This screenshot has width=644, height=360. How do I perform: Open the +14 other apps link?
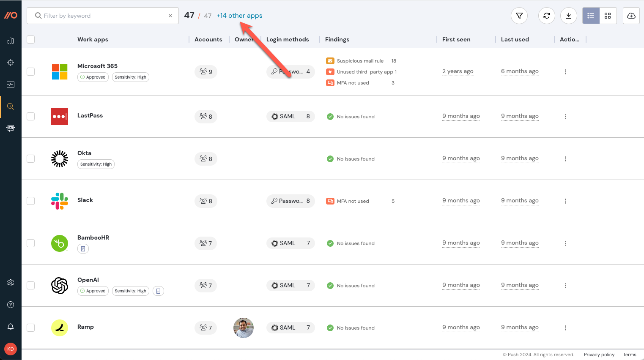click(239, 16)
